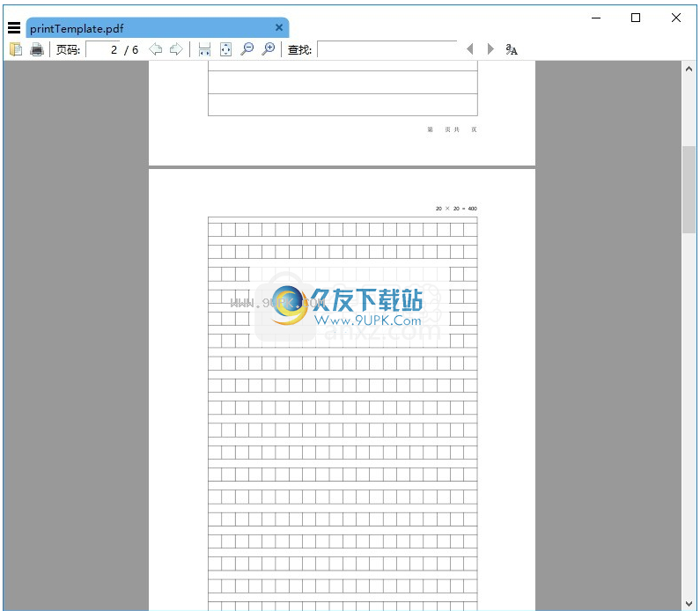700x611 pixels.
Task: Close the printTemplate.pdf tab
Action: [279, 27]
